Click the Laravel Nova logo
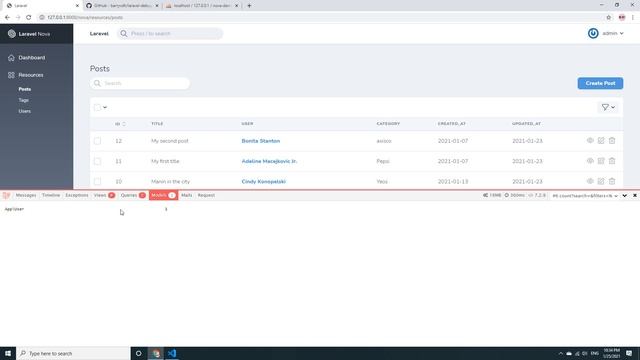Viewport: 640px width, 360px height. [29, 34]
